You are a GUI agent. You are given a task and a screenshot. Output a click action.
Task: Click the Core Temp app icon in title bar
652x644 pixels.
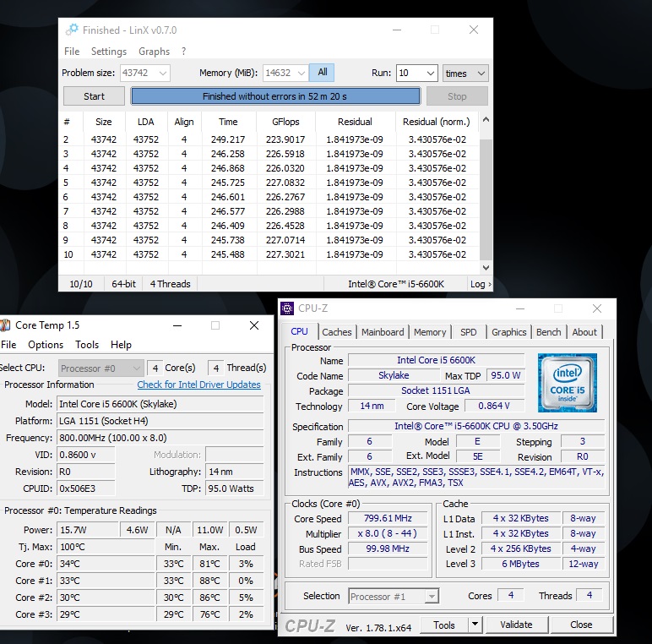(4, 325)
